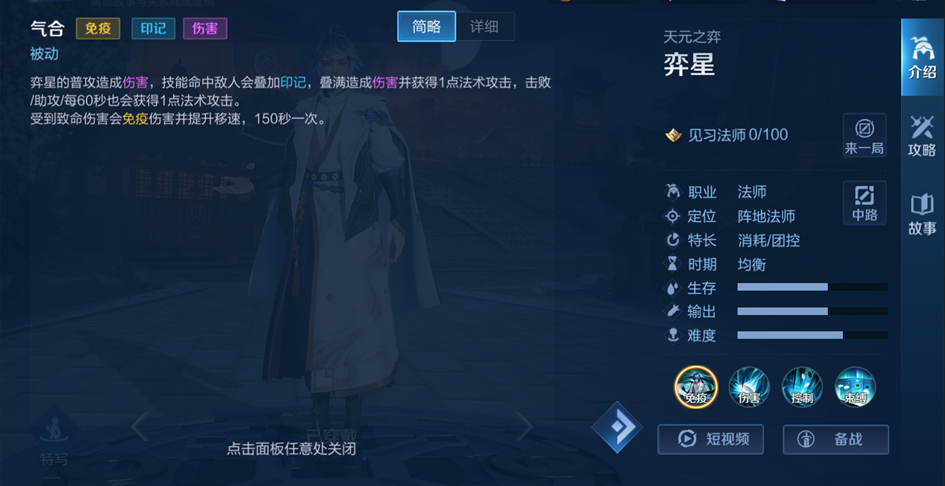The image size is (945, 486).
Task: Open the 介绍 sidebar tab
Action: [x=922, y=57]
